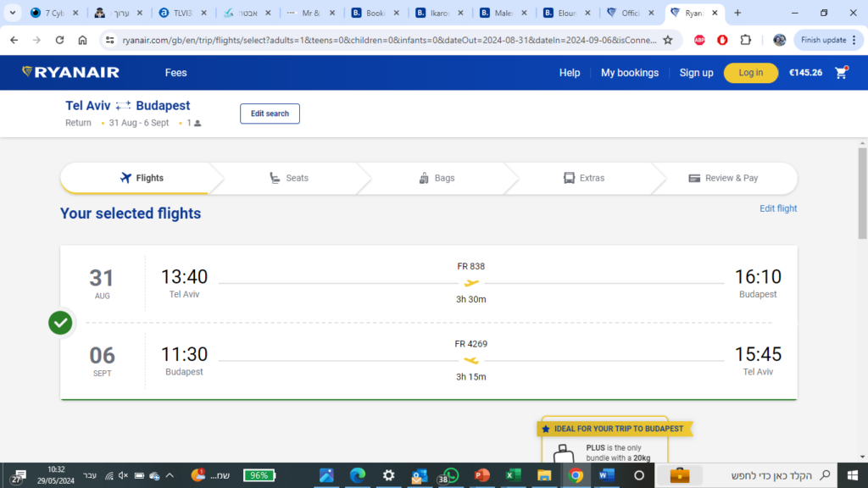This screenshot has width=868, height=488.
Task: Click the FR 838 plane icon
Action: [x=471, y=283]
